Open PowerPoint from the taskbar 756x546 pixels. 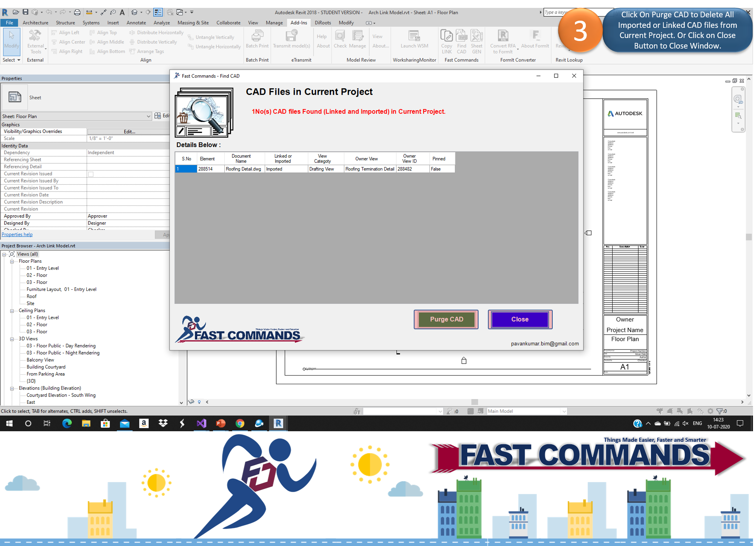tap(221, 423)
